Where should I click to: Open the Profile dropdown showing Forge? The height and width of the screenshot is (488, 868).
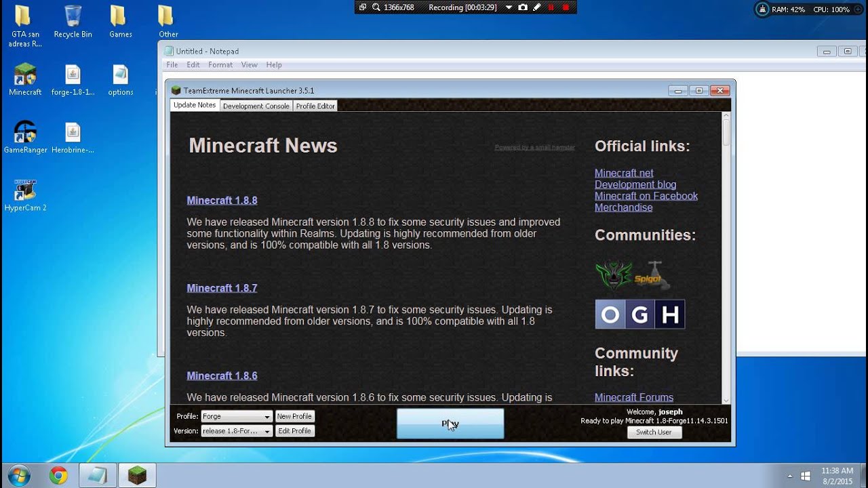(237, 416)
